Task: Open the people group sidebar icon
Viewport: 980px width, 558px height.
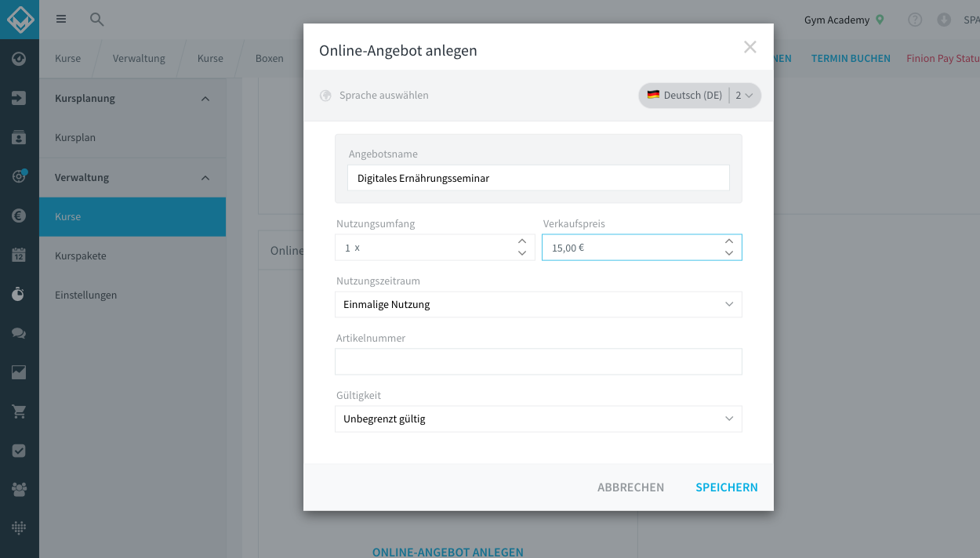Action: pos(20,490)
